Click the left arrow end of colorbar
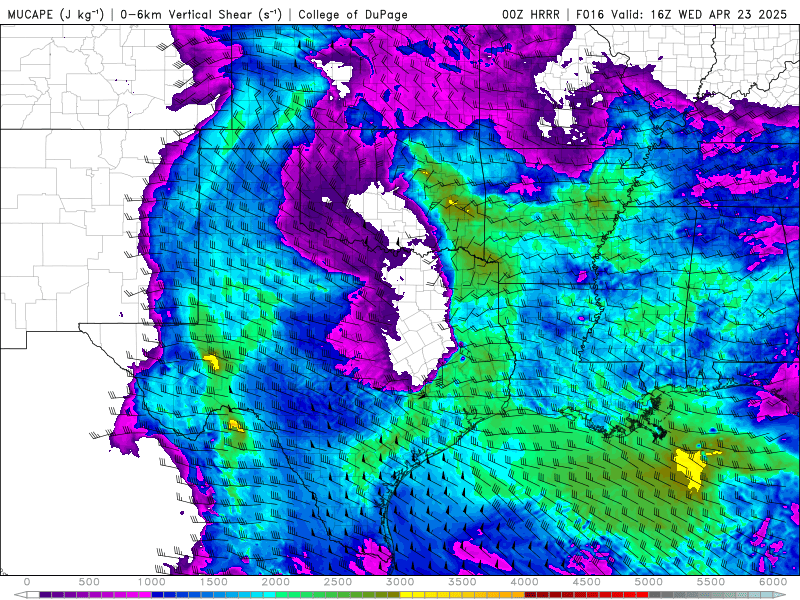 pyautogui.click(x=20, y=594)
